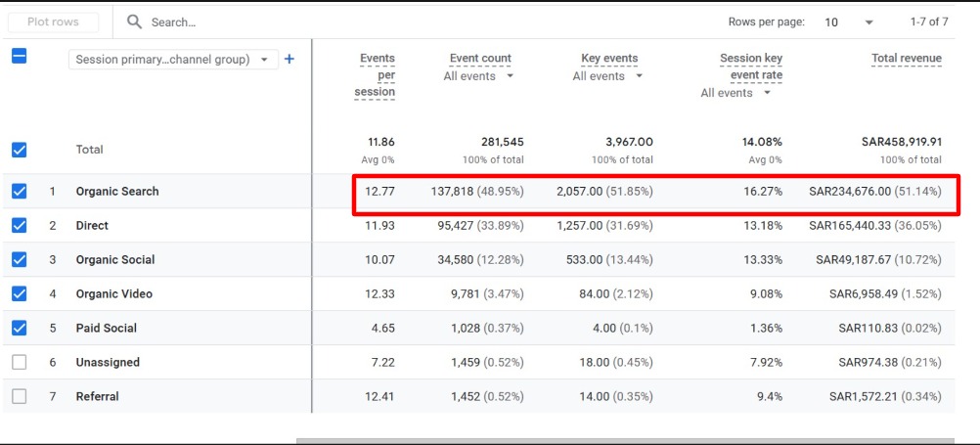Click the Event count column header
This screenshot has width=980, height=445.
tap(480, 59)
